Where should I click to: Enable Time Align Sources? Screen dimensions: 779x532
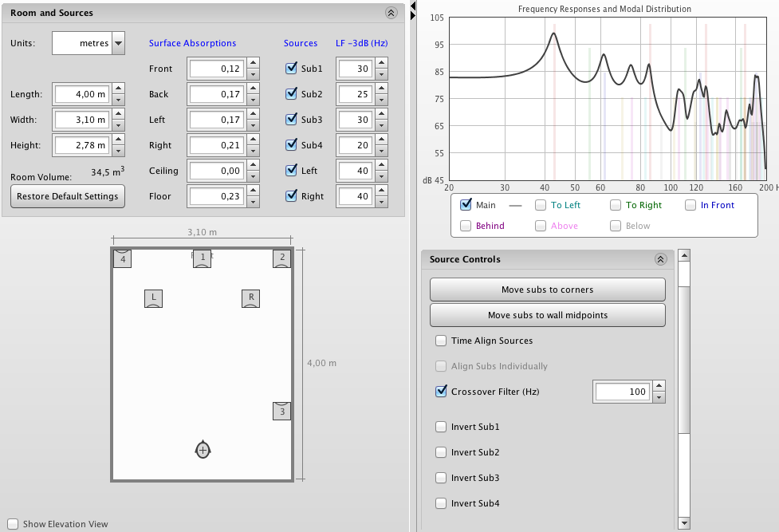(x=441, y=341)
